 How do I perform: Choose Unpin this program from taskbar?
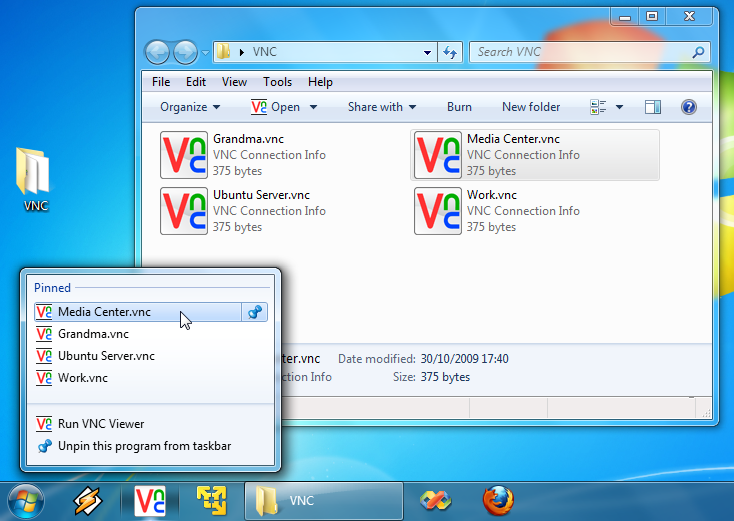(151, 446)
